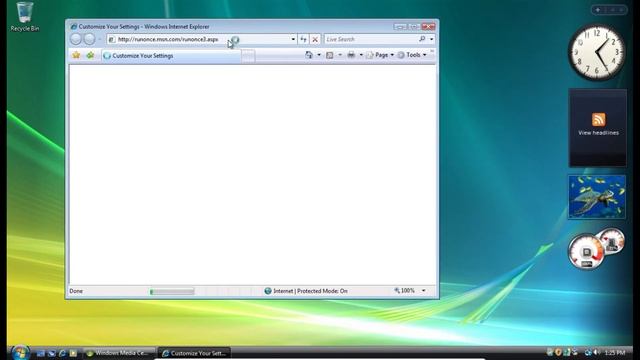
Task: Click the CPU meter gauge gadget
Action: point(587,251)
